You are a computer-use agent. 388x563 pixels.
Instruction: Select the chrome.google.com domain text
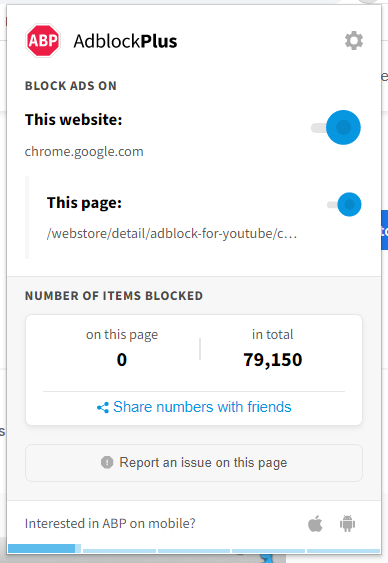coord(84,152)
